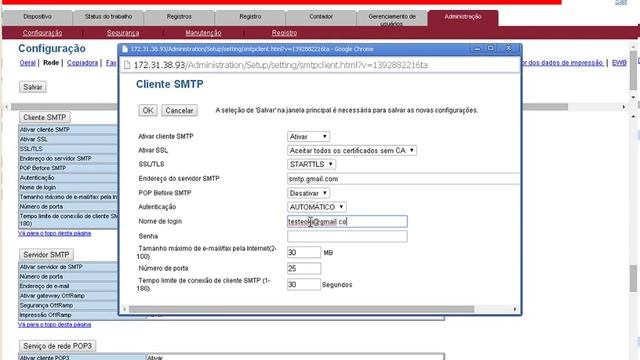Click the popup scrollbar left arrow
640x360 pixels.
tap(125, 309)
